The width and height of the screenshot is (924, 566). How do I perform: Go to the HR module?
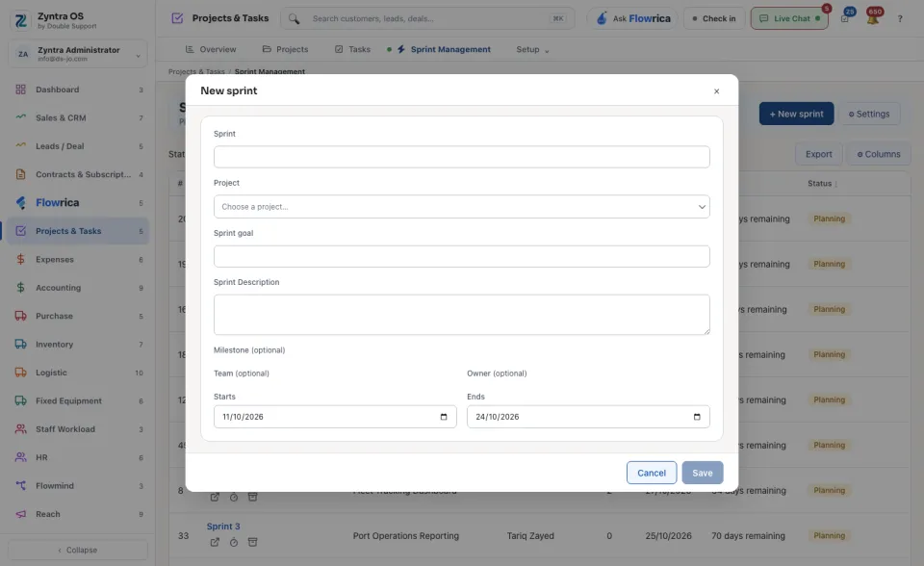tap(78, 457)
